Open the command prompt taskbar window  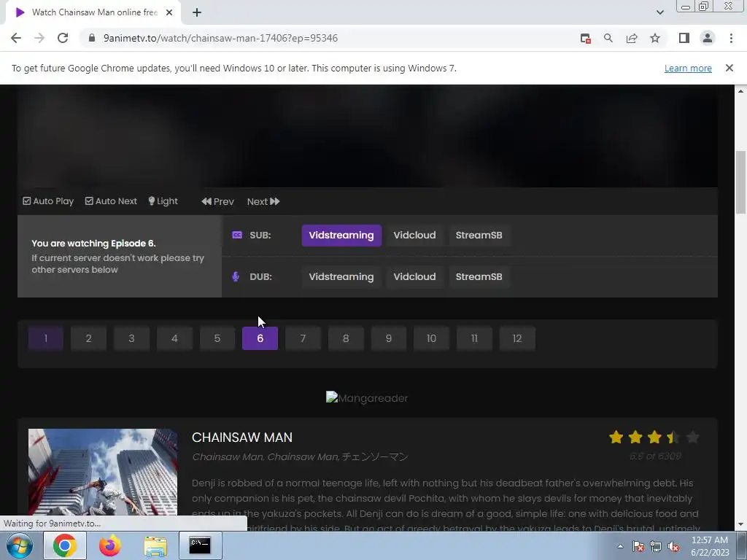(x=200, y=545)
